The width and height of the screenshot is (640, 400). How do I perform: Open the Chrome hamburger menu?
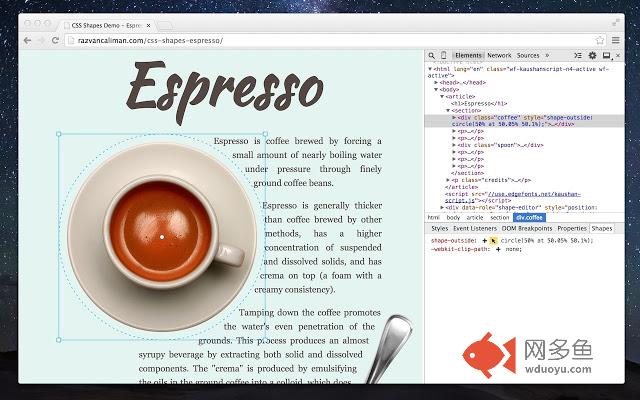pos(616,40)
